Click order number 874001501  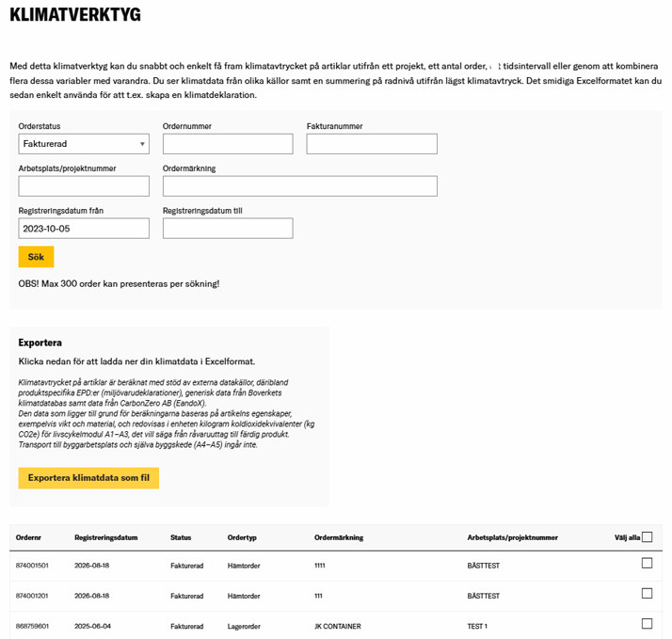(x=32, y=566)
